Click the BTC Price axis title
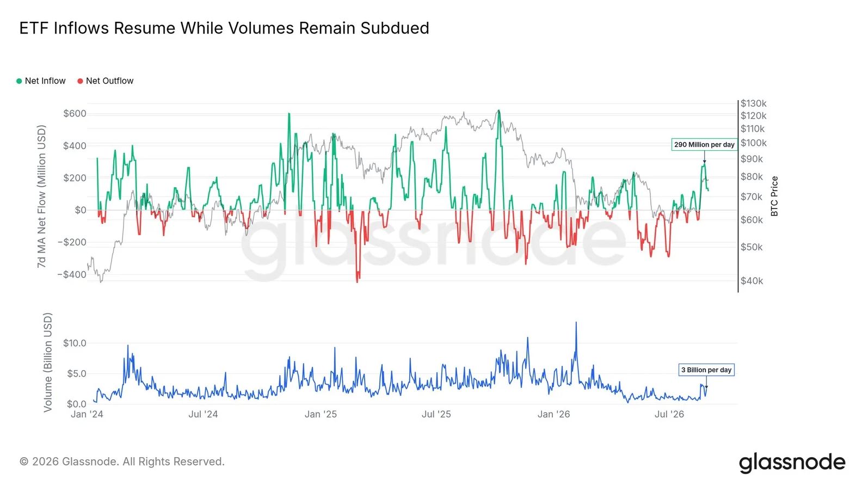The width and height of the screenshot is (868, 486). 774,196
